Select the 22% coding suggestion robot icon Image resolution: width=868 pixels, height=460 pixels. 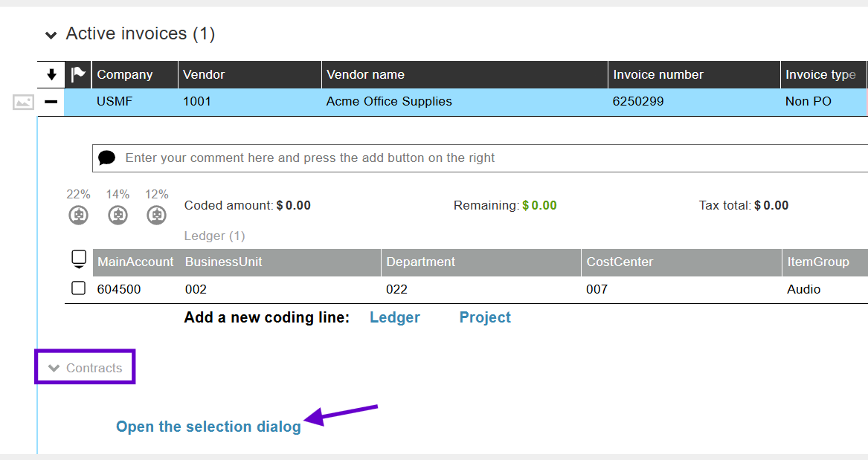79,215
